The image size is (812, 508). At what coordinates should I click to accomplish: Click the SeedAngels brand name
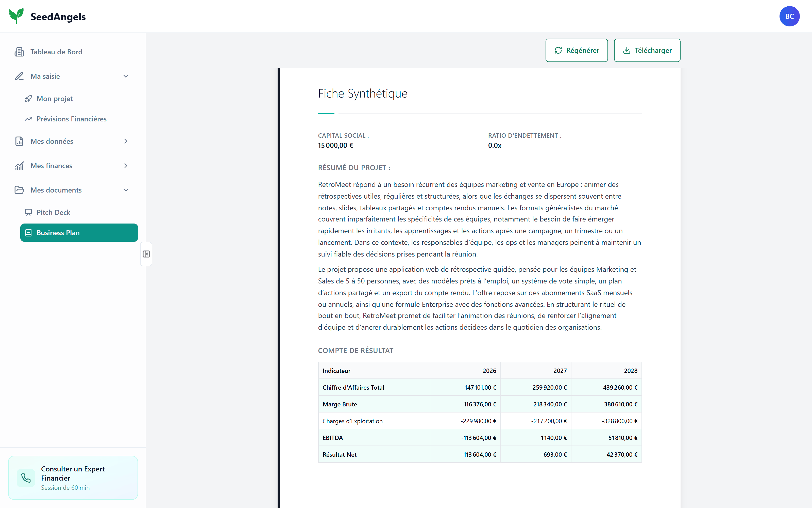pyautogui.click(x=58, y=17)
